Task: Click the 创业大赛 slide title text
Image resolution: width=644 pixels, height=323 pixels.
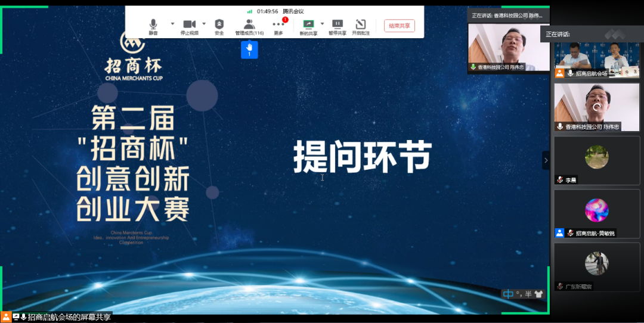Action: pyautogui.click(x=132, y=209)
